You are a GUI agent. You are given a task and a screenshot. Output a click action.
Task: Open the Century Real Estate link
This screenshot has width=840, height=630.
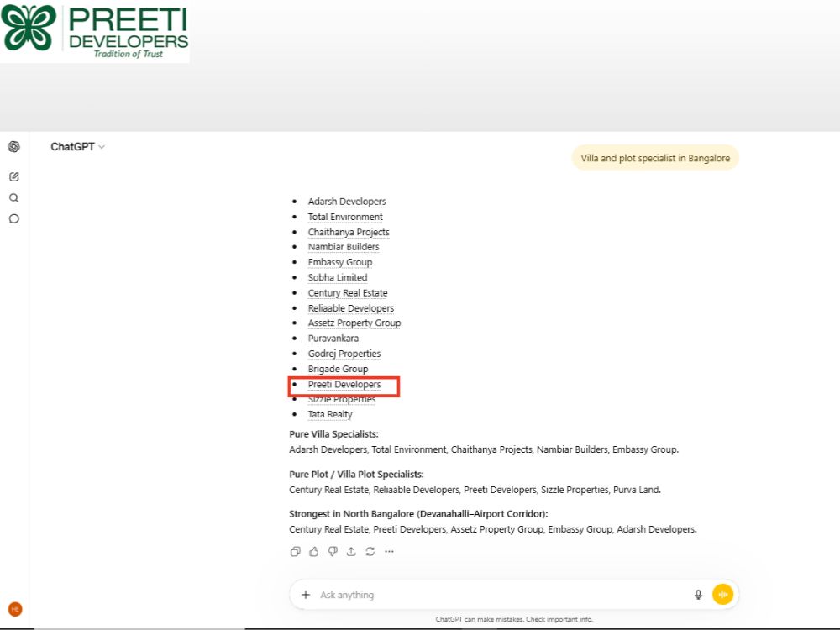tap(347, 293)
